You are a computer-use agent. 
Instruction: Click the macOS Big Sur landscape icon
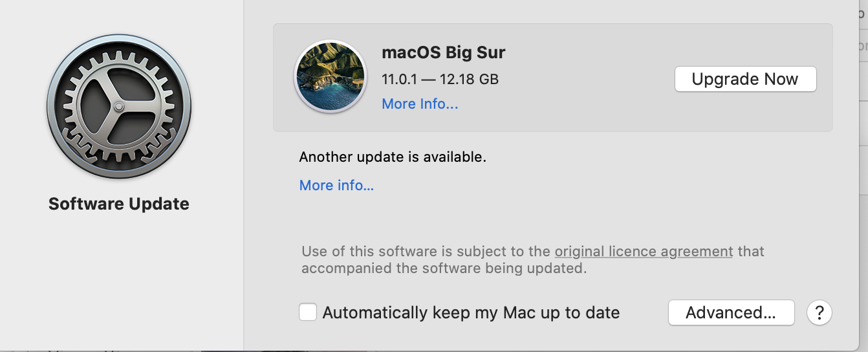point(331,77)
